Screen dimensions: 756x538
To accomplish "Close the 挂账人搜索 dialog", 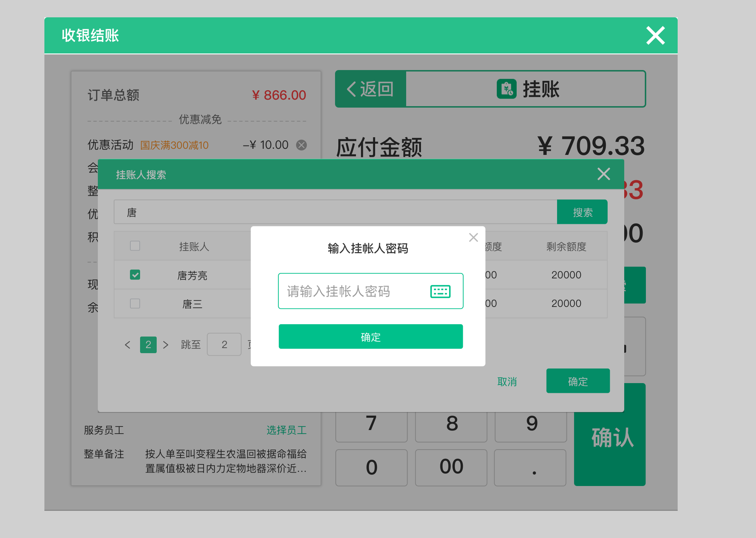I will coord(603,174).
